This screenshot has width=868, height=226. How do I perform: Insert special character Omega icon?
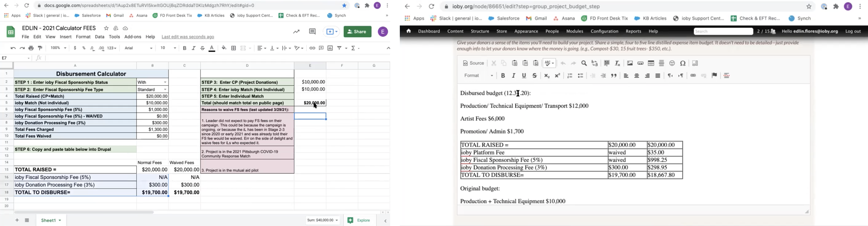(683, 63)
